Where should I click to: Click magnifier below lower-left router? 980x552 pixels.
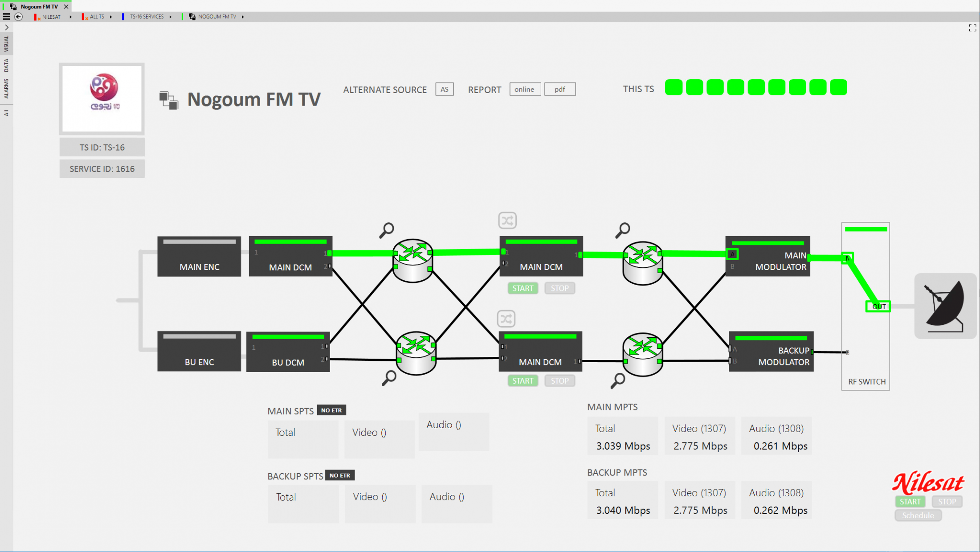click(389, 378)
